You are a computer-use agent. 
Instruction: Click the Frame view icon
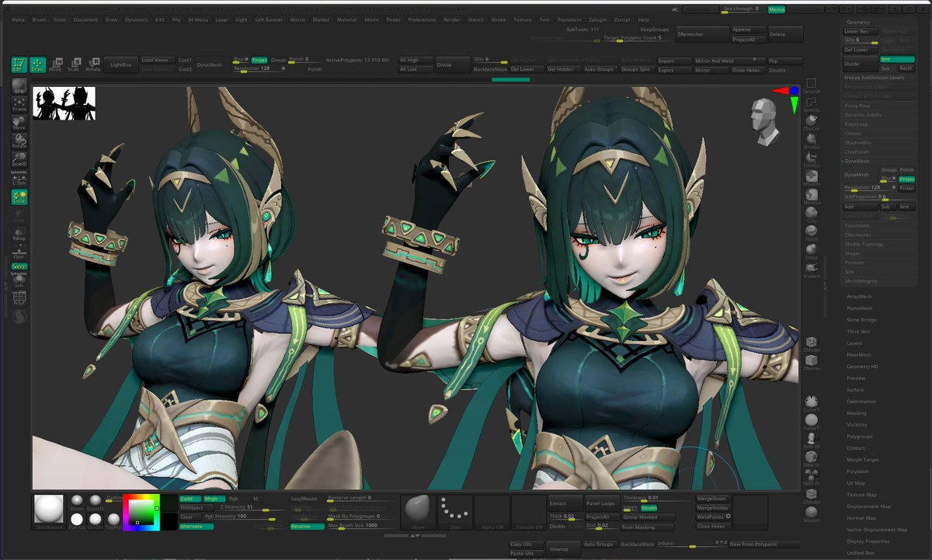tap(19, 104)
